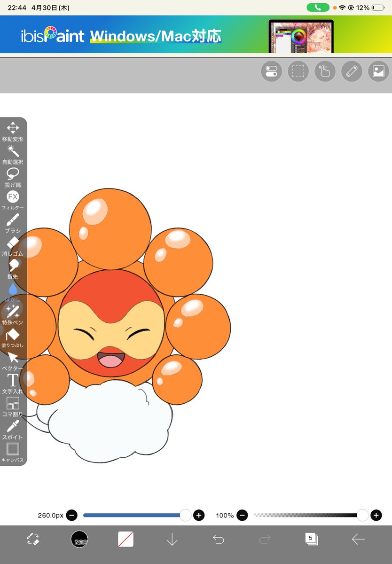Pick the 消しゴム eraser tool
The width and height of the screenshot is (392, 564).
(x=13, y=246)
